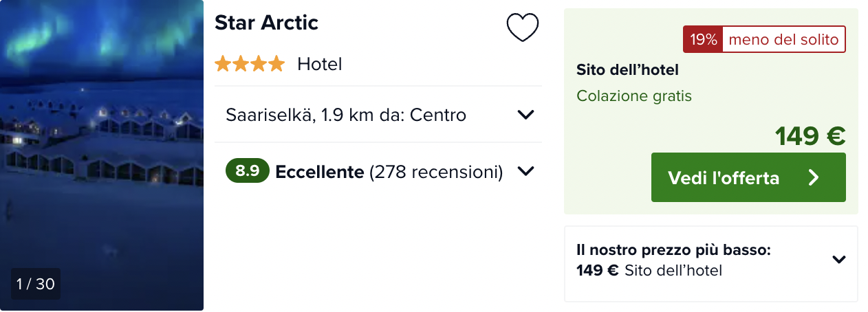Open the northern lights hotel photo

point(102,155)
